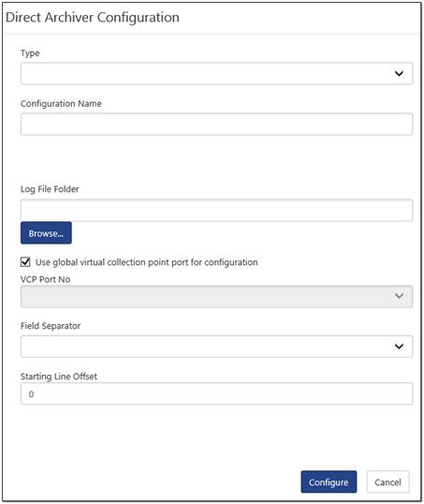Viewport: 424px width, 504px height.
Task: Click the chevron arrow in the Type dropdown
Action: pos(399,73)
